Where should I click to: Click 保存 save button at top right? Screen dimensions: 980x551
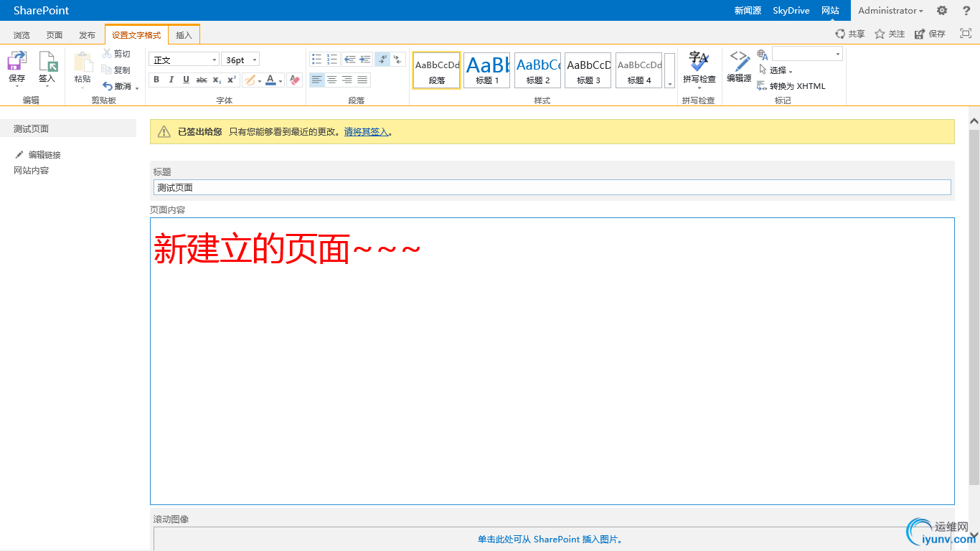tap(930, 34)
